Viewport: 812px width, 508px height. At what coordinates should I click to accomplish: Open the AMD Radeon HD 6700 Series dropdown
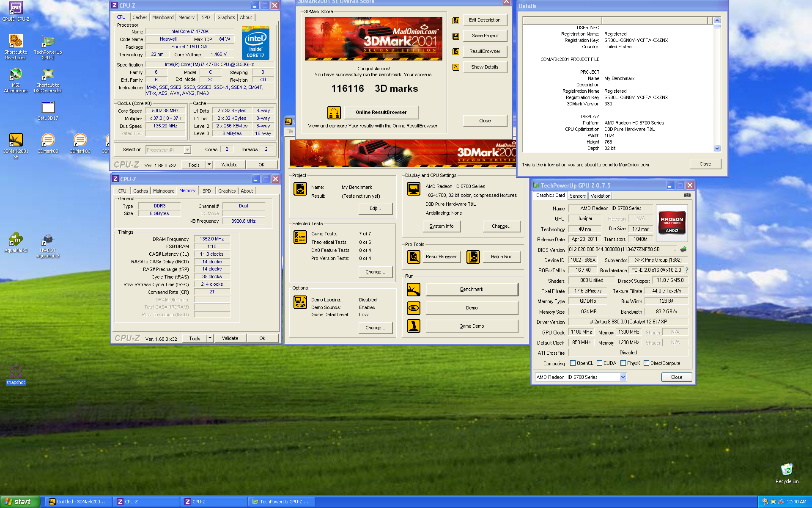click(x=623, y=377)
